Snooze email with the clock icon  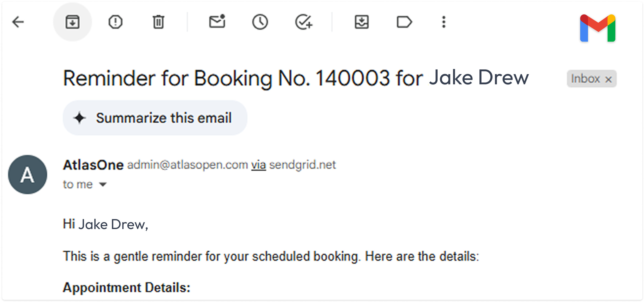(x=260, y=22)
